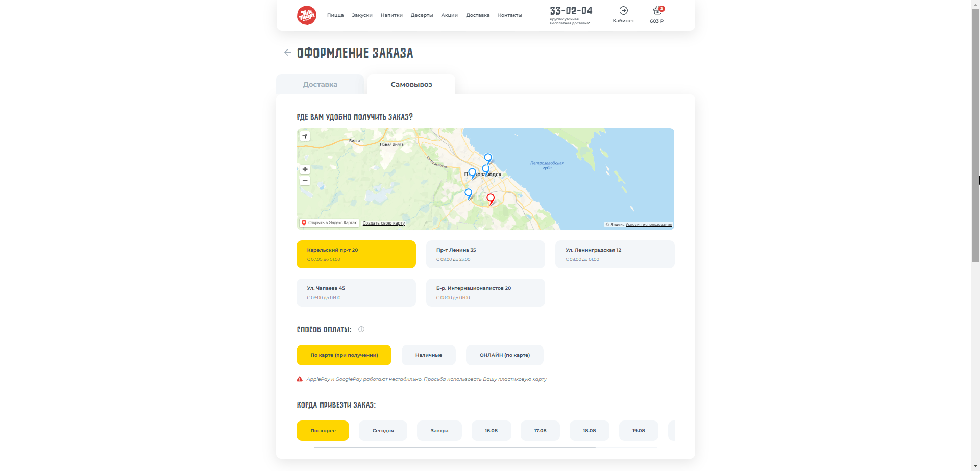Screen dimensions: 980x471
Task: Select Наличные payment option
Action: pyautogui.click(x=429, y=355)
